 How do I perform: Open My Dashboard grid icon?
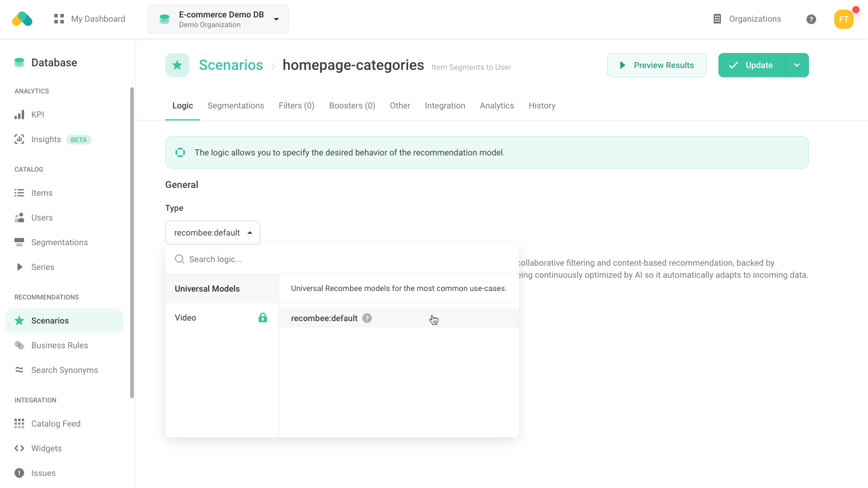coord(59,19)
